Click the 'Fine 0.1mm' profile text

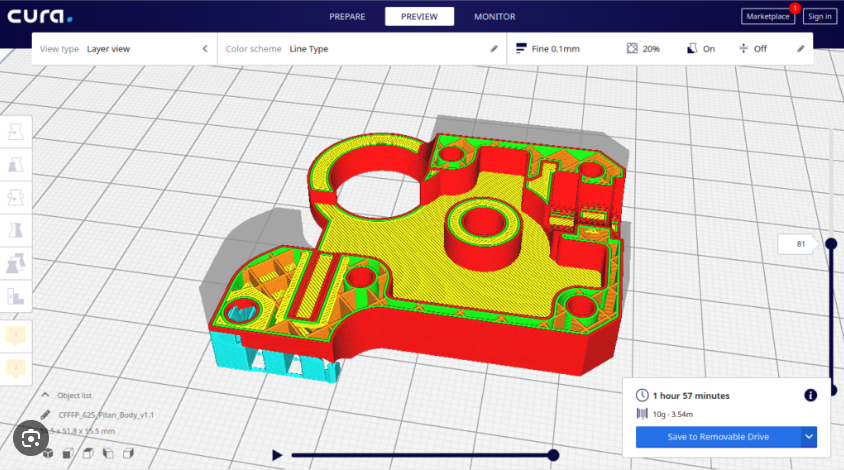555,48
